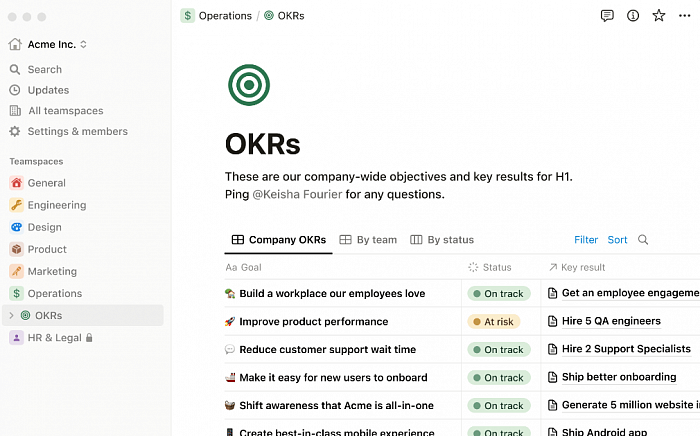
Task: Click the Goal column header
Action: (244, 267)
